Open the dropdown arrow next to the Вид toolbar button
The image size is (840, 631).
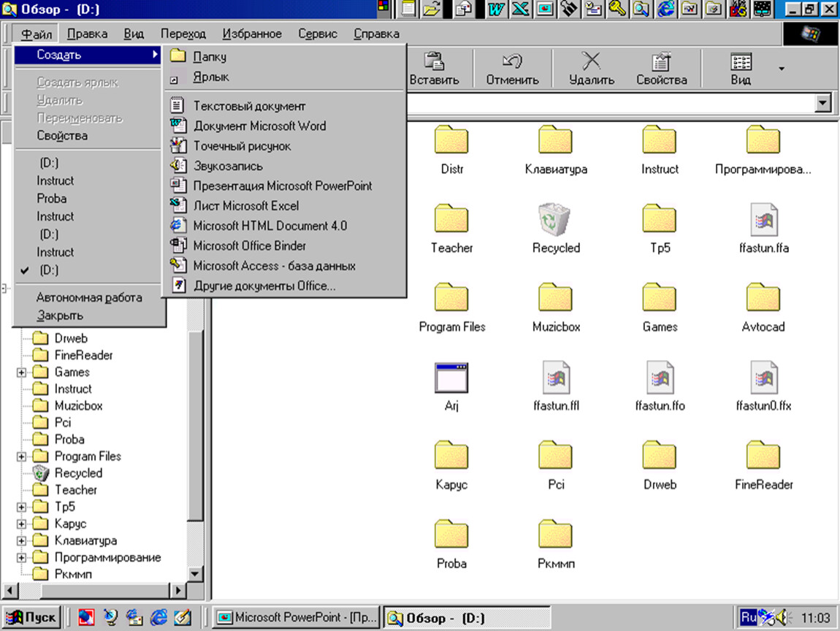[782, 69]
